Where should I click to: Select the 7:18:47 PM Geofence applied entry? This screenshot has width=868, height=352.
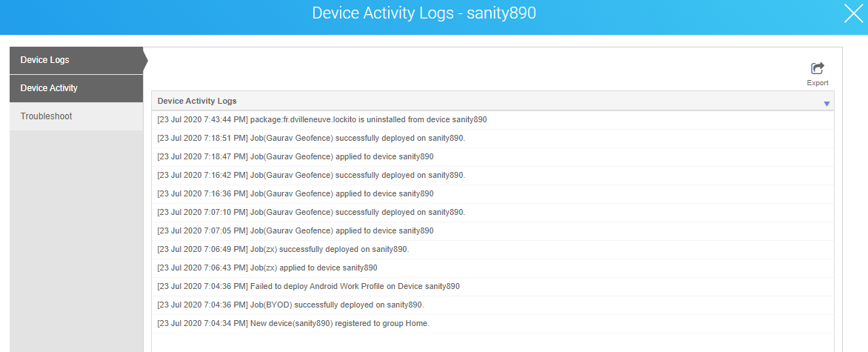[493, 157]
